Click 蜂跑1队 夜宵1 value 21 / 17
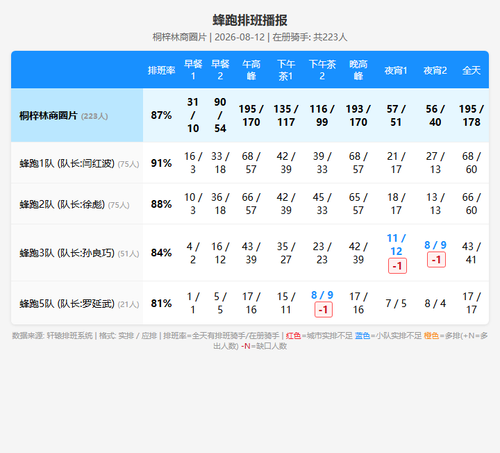This screenshot has height=453, width=500. pyautogui.click(x=396, y=163)
